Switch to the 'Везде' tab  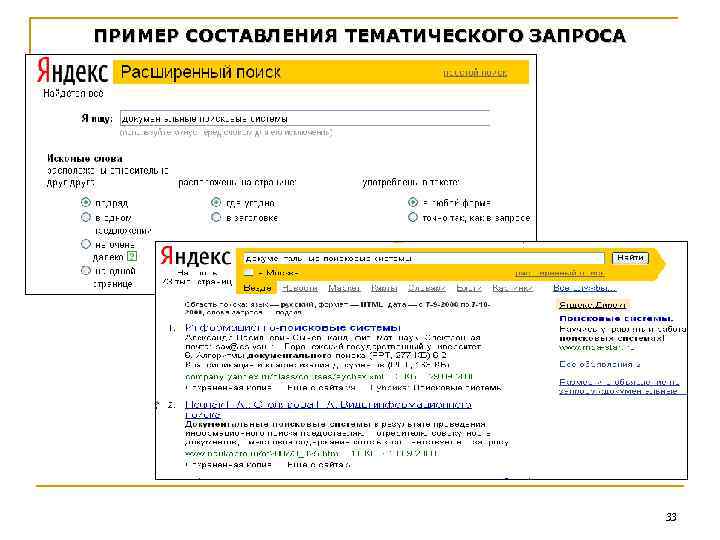257,288
